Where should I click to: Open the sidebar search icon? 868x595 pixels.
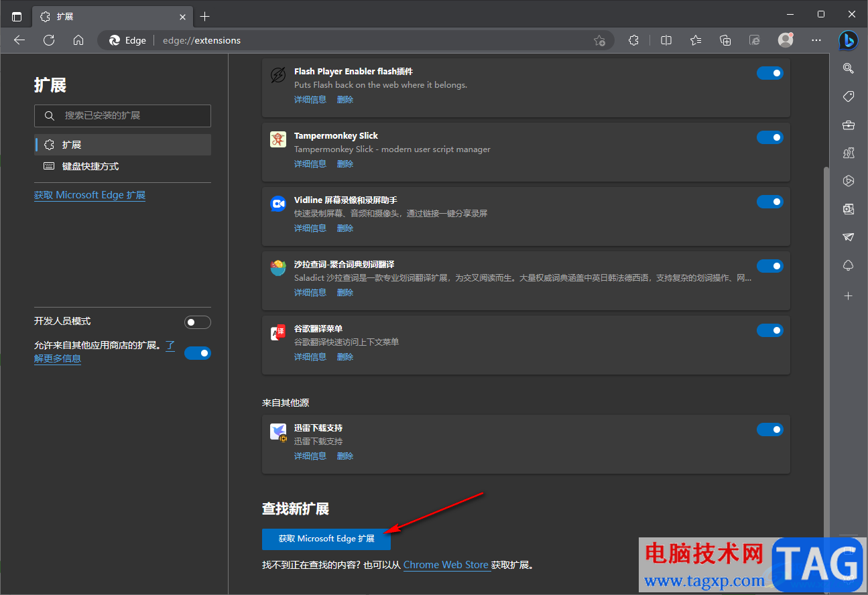(x=849, y=68)
